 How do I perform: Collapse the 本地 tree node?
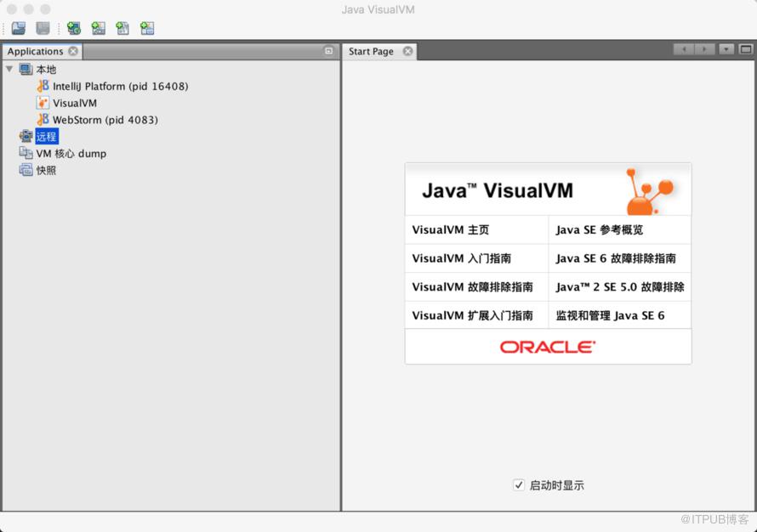[9, 70]
